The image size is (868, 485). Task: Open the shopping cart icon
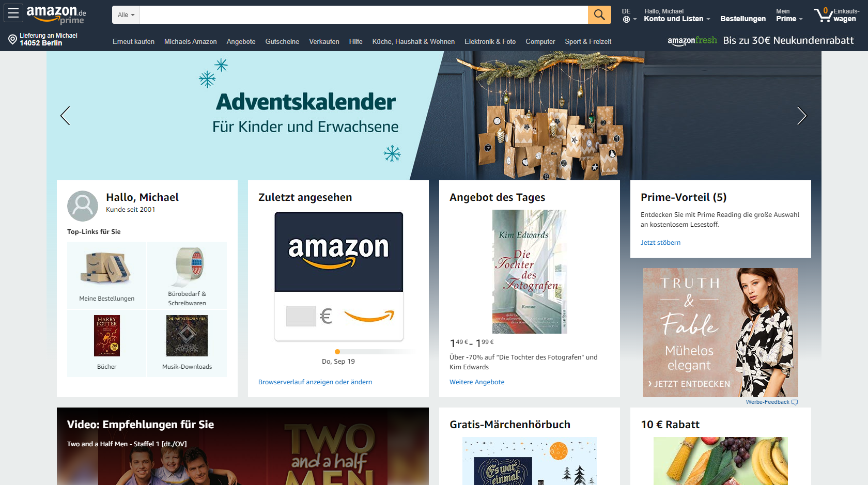pyautogui.click(x=822, y=15)
